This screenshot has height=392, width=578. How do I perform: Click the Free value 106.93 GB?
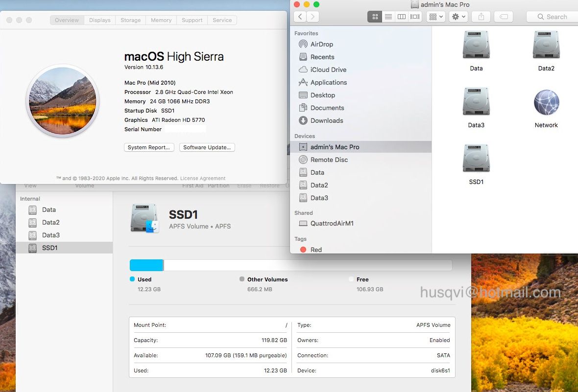(370, 289)
